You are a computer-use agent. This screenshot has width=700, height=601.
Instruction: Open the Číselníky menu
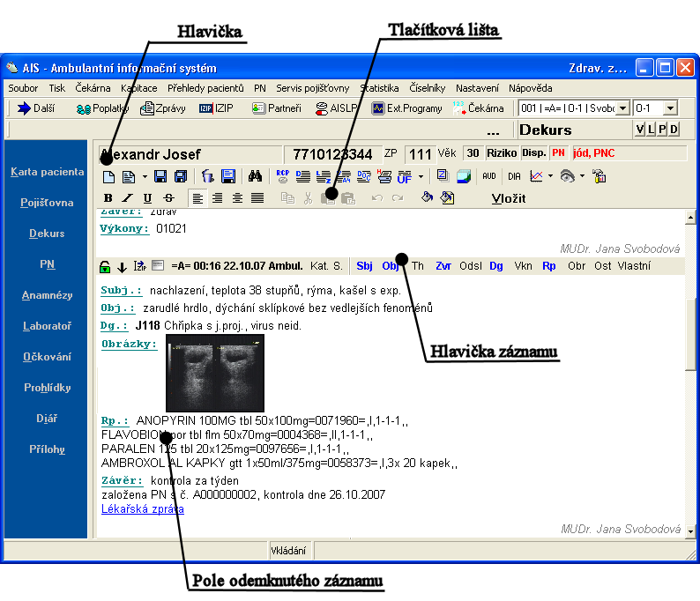tap(428, 88)
